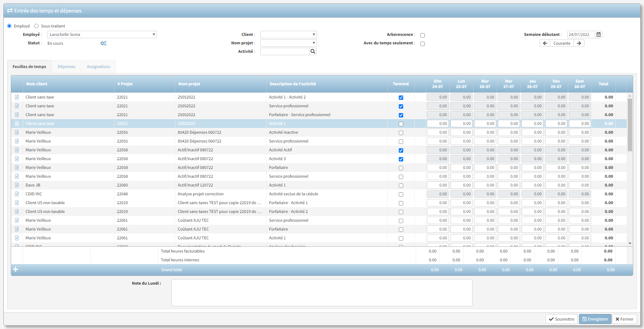This screenshot has width=644, height=329.
Task: Go to next week arrow
Action: coord(579,43)
